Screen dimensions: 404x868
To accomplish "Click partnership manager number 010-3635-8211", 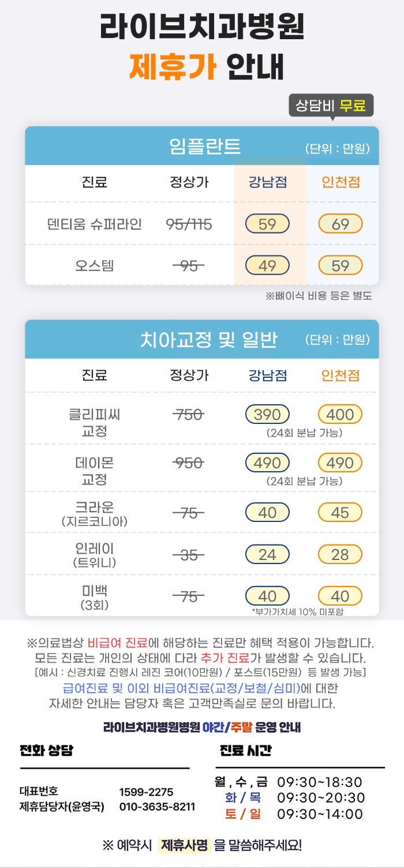I will pos(157,807).
